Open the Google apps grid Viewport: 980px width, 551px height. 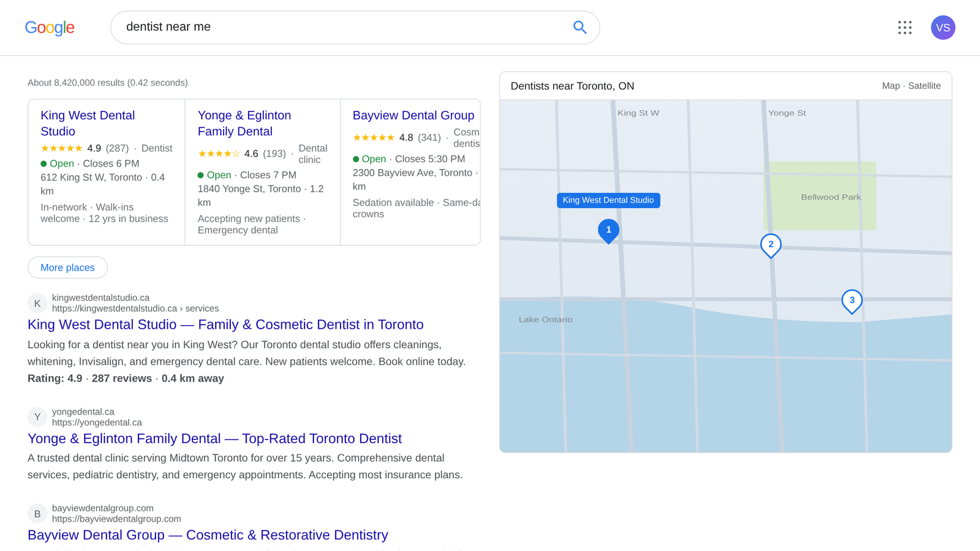click(x=905, y=28)
